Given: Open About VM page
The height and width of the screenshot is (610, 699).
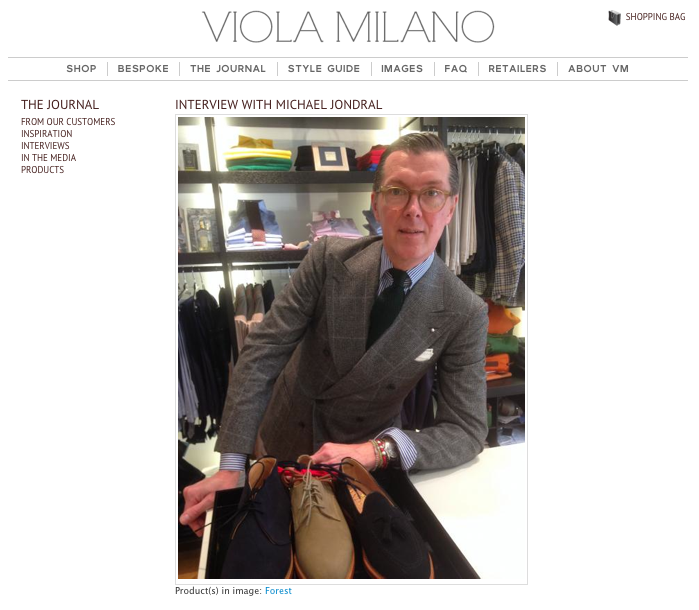Looking at the screenshot, I should coord(598,69).
